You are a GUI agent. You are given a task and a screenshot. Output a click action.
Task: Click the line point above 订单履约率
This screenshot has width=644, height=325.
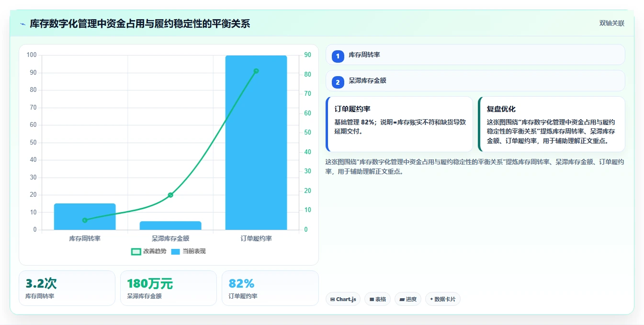tap(256, 71)
